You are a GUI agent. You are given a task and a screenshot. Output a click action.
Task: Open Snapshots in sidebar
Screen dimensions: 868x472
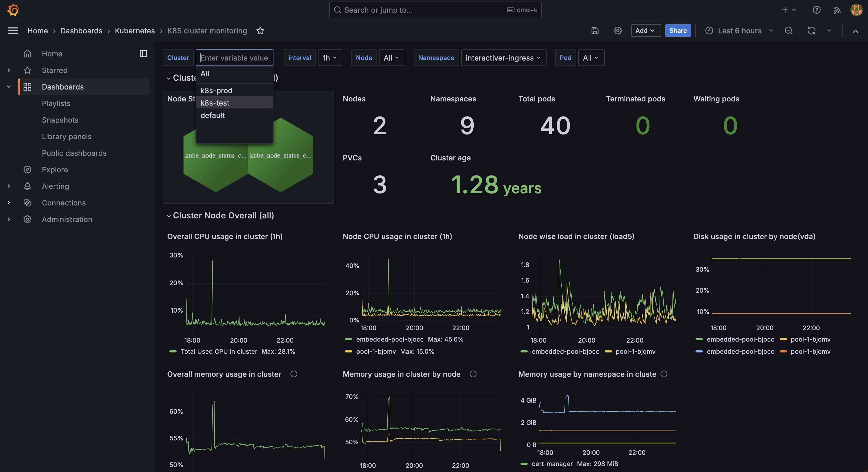[x=60, y=120]
